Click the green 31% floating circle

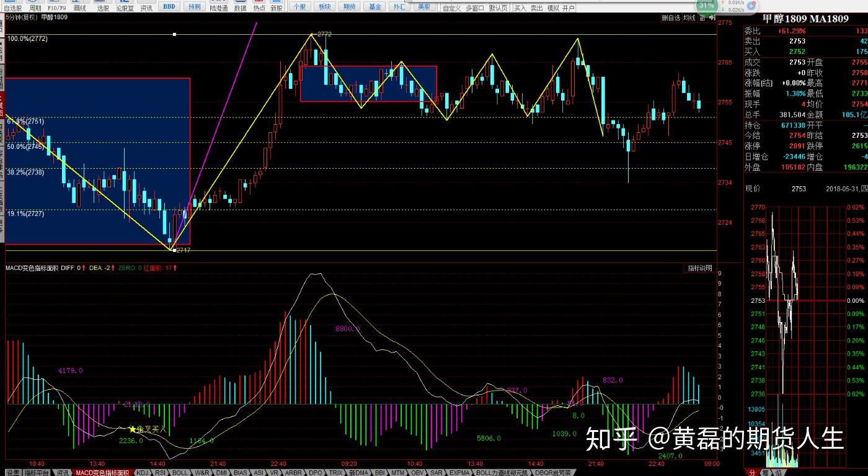click(x=706, y=5)
